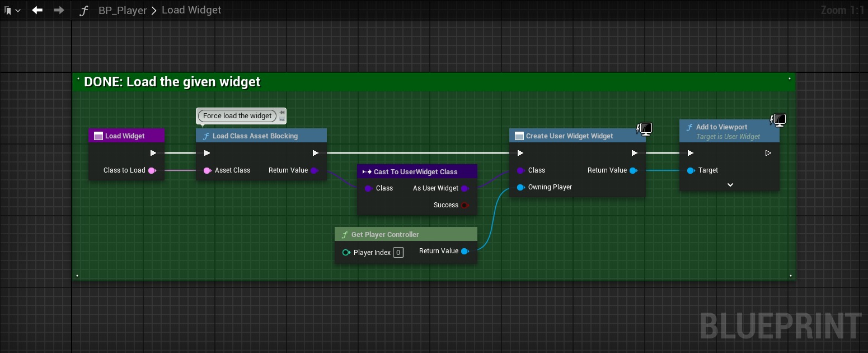The height and width of the screenshot is (353, 868).
Task: Select the Load Class Asset Blocking node title
Action: [255, 136]
